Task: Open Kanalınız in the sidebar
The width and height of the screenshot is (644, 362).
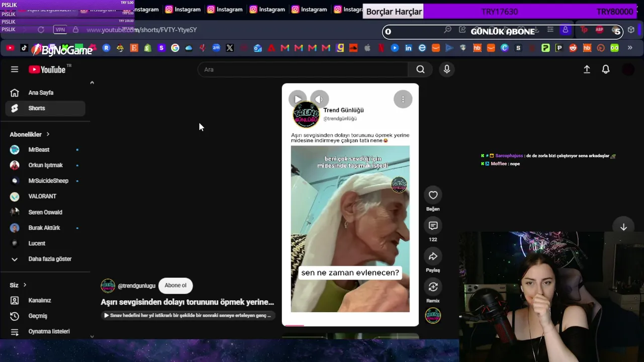Action: pos(45,300)
